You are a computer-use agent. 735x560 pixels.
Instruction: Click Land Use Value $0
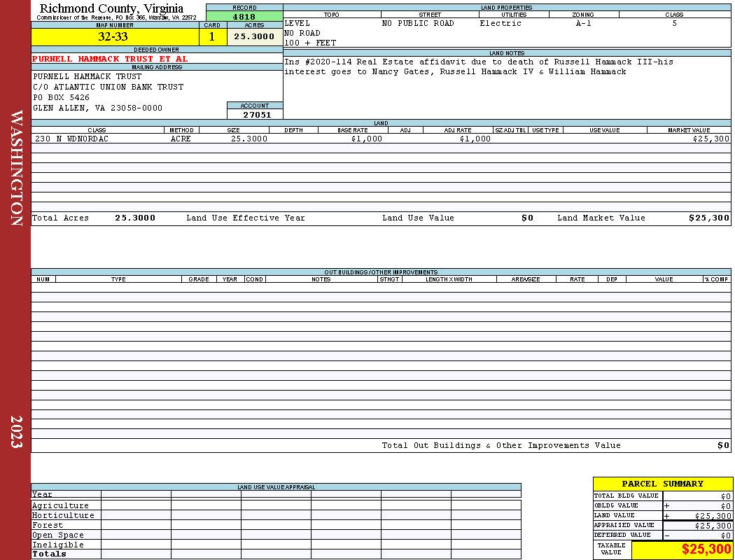click(527, 218)
